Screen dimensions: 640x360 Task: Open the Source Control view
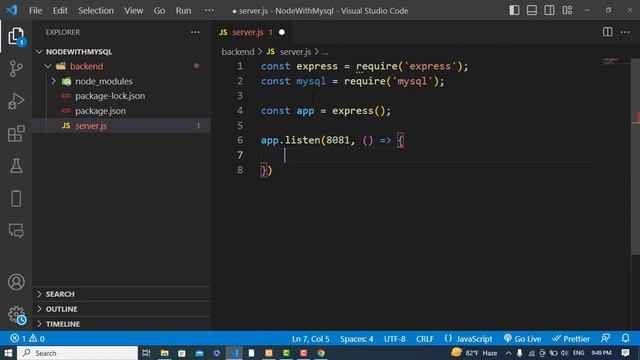point(16,69)
